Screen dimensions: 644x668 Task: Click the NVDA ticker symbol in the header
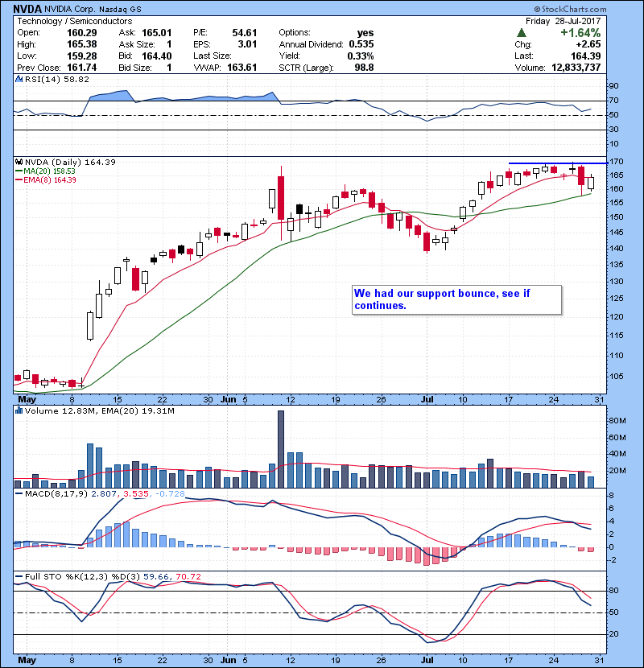coord(27,9)
